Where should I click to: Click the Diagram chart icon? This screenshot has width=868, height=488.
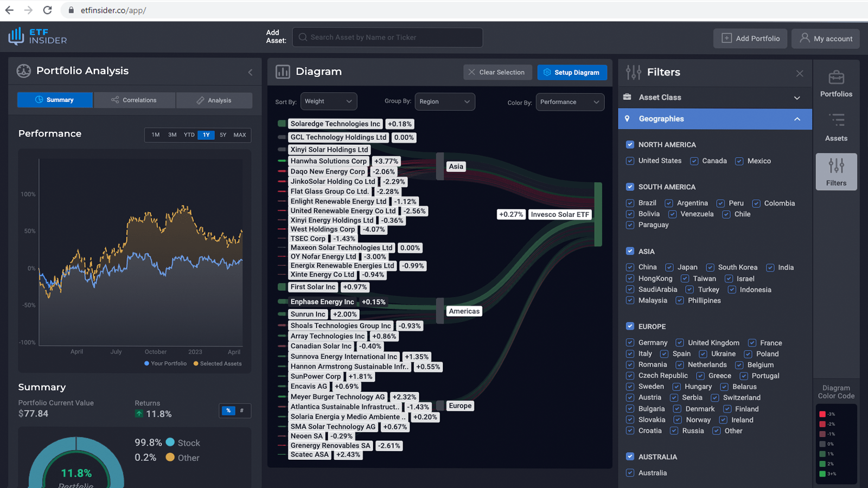(x=283, y=72)
